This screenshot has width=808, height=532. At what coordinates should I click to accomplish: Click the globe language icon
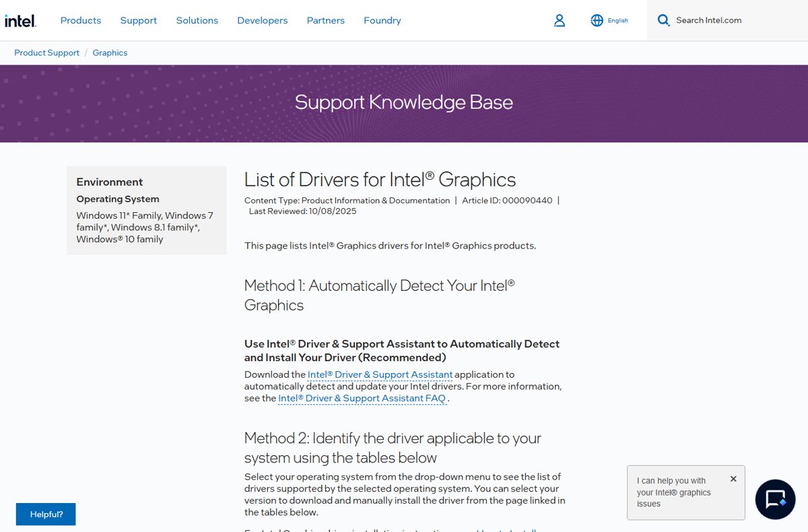point(597,20)
